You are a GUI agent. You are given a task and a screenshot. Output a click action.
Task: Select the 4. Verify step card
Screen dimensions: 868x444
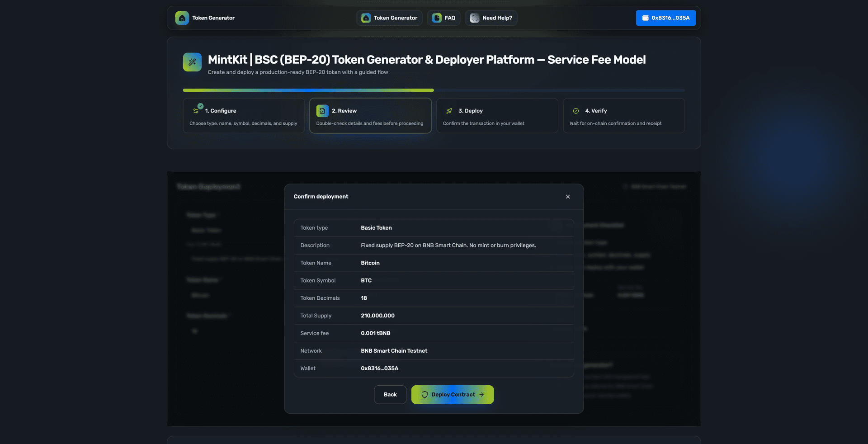pyautogui.click(x=623, y=116)
